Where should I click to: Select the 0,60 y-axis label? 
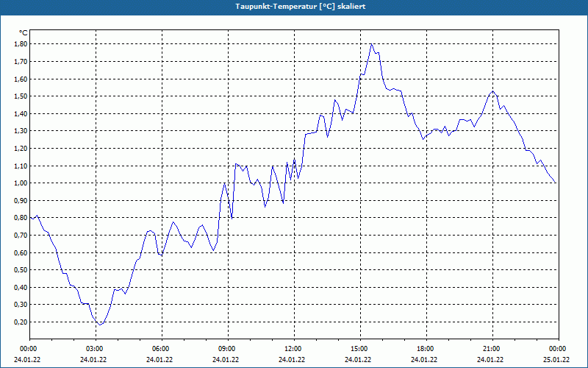(x=21, y=252)
